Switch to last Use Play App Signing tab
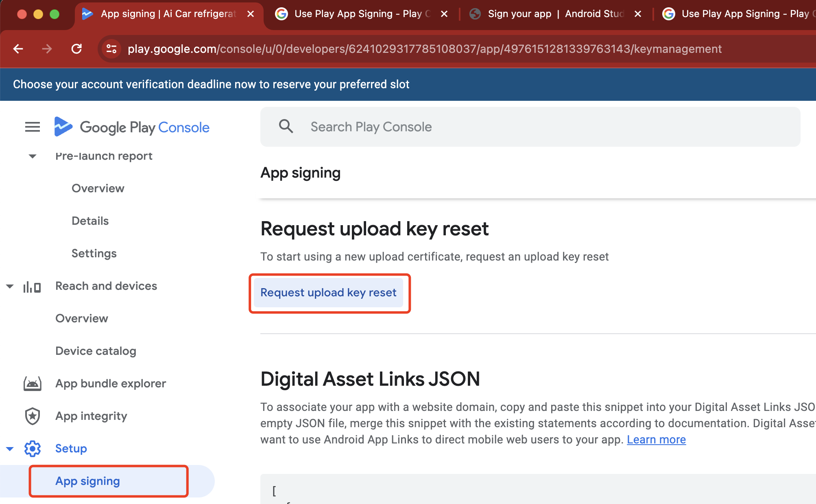 coord(738,14)
